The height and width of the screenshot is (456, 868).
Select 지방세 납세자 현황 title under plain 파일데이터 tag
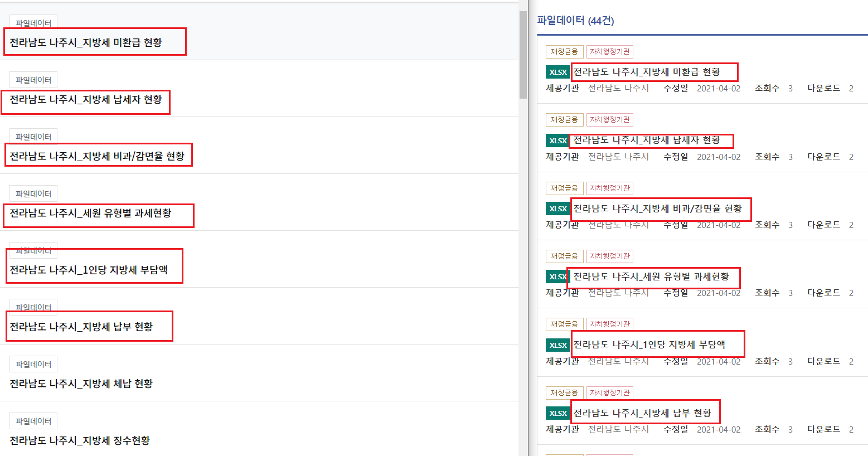(86, 99)
